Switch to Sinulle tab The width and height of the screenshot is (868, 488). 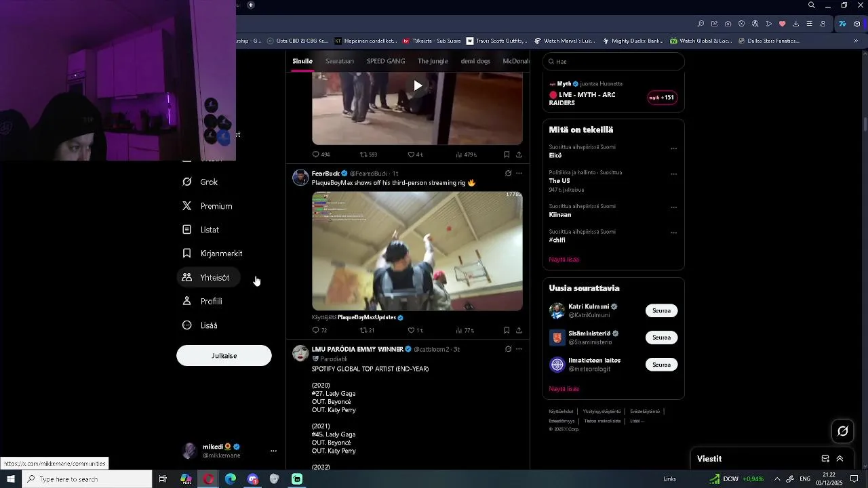click(302, 61)
